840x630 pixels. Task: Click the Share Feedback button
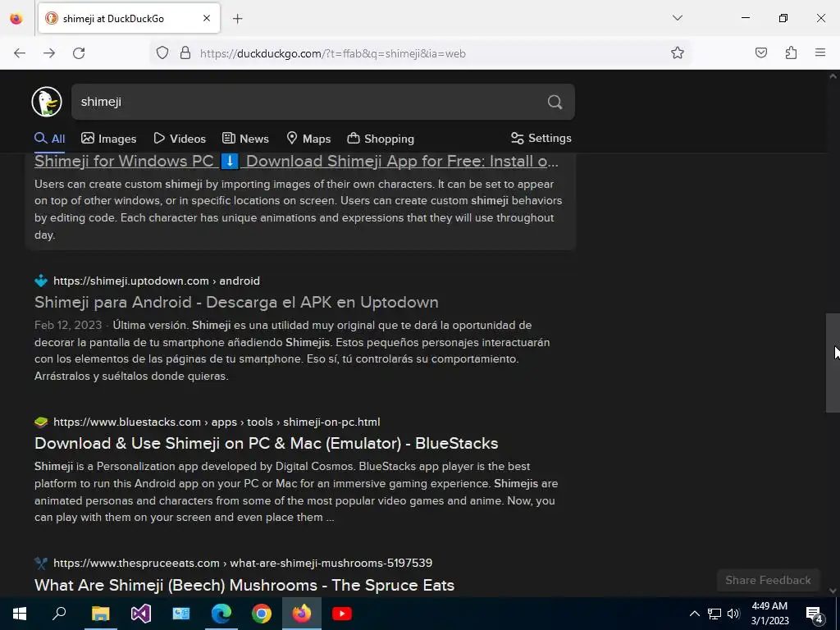[x=768, y=580]
